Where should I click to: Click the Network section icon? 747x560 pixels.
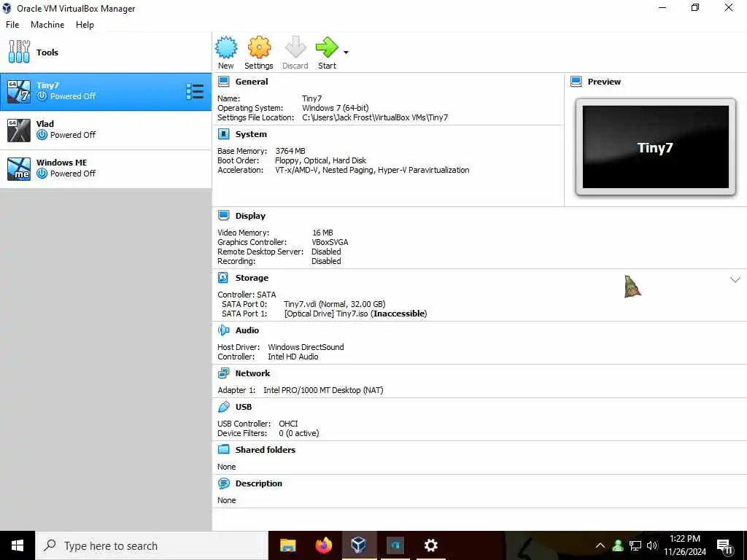(223, 373)
